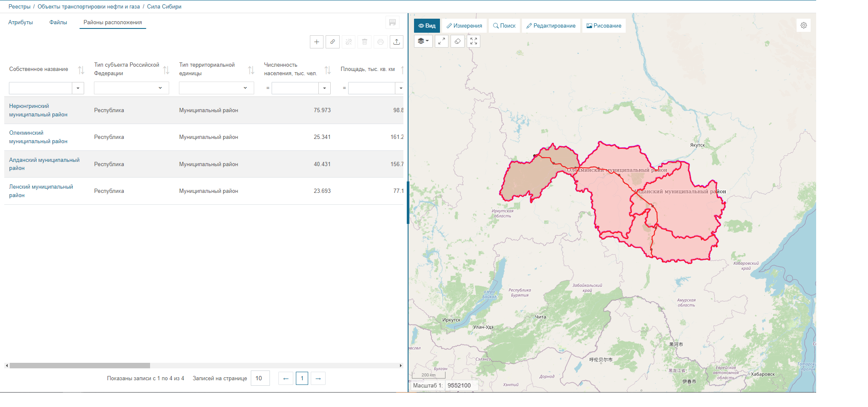This screenshot has height=407, width=868.
Task: Click the diagonal expand arrows map icon
Action: (442, 41)
